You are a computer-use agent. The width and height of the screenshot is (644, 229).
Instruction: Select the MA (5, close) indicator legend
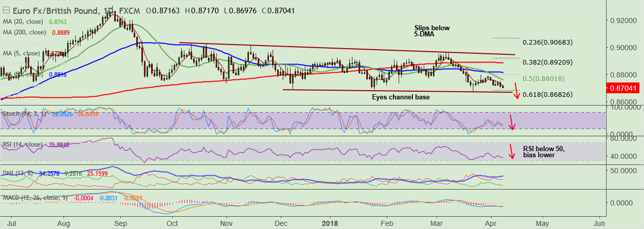click(x=21, y=53)
